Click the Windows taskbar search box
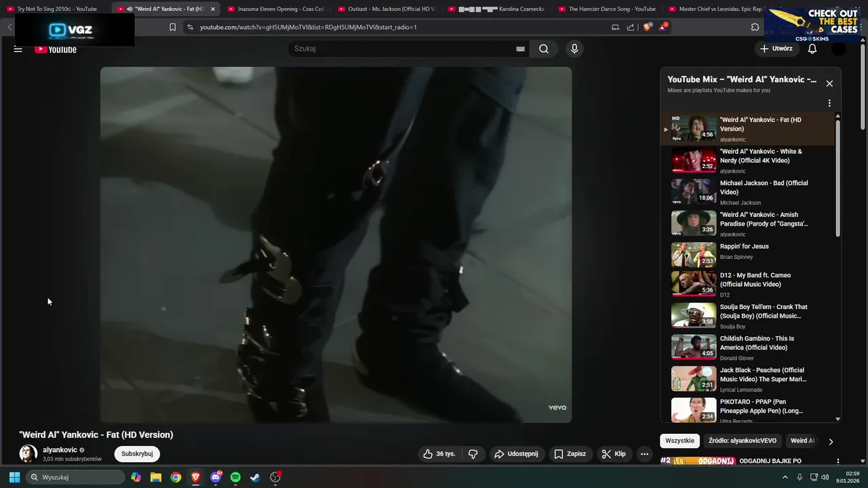This screenshot has width=868, height=488. coord(75,477)
